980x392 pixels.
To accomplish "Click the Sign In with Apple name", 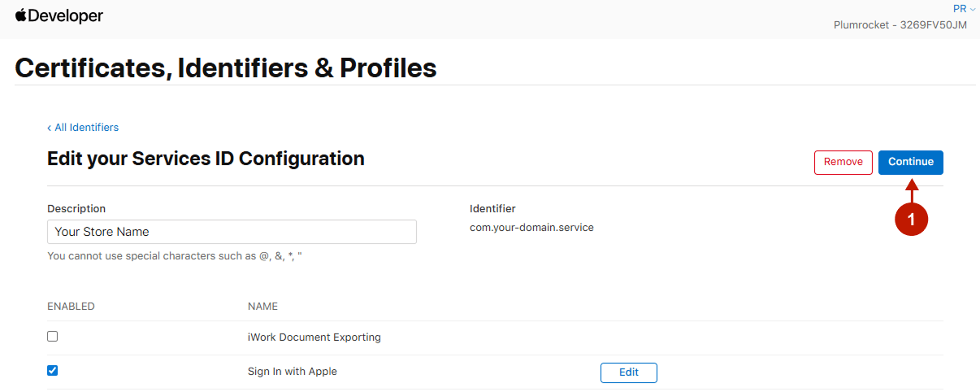I will 292,372.
